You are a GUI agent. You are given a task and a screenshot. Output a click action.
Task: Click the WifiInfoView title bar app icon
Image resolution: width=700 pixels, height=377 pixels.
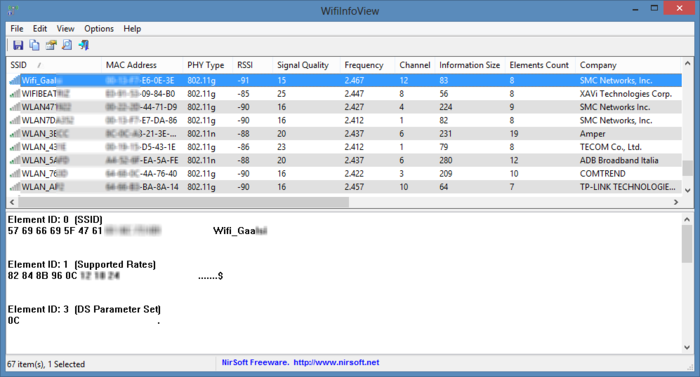tap(13, 10)
